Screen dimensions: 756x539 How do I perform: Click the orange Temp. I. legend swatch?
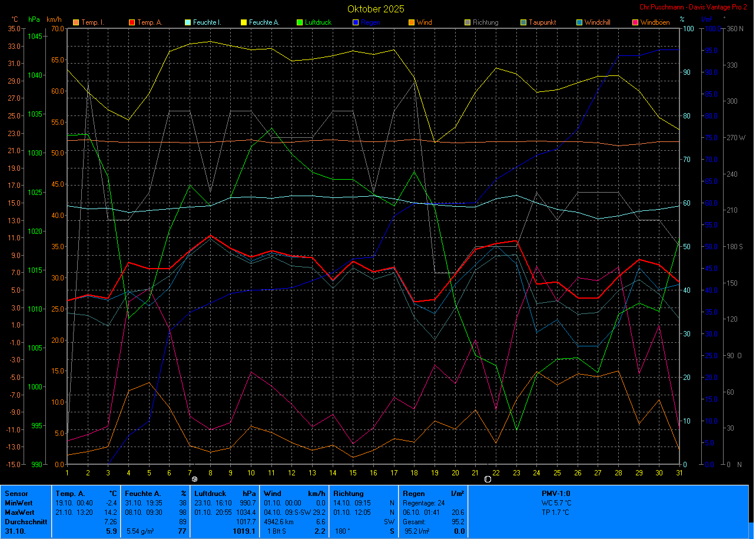75,23
